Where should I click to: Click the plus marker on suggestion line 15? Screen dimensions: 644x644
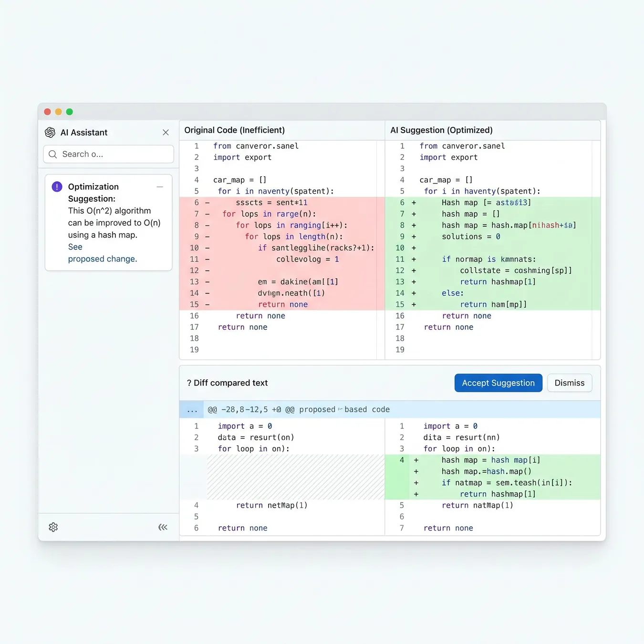pyautogui.click(x=414, y=304)
